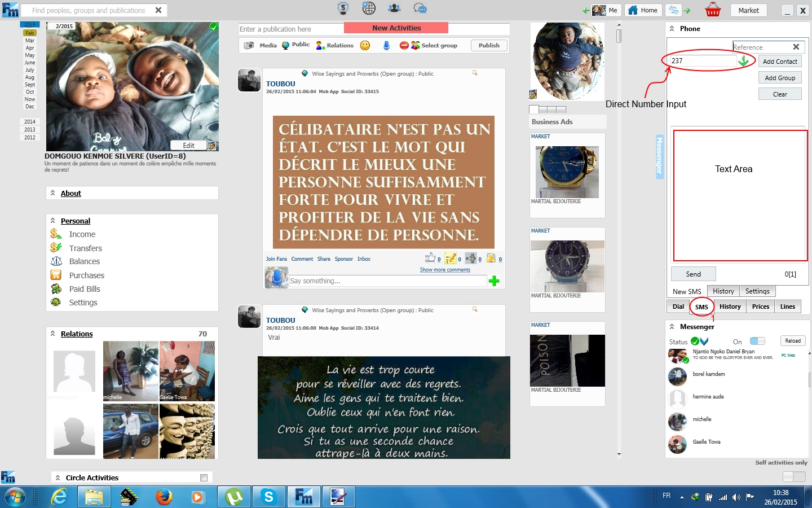The height and width of the screenshot is (508, 812).
Task: Click the gray share icon on first post
Action: tap(470, 258)
